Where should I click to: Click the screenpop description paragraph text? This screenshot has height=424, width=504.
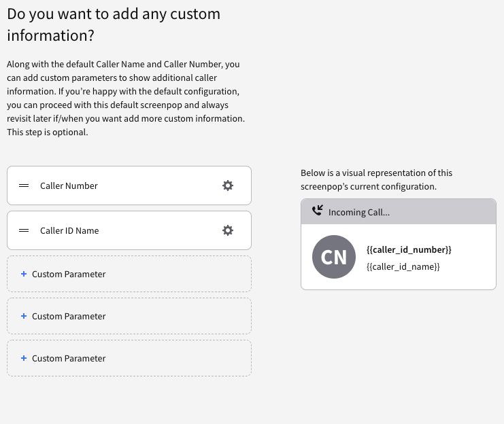(126, 98)
